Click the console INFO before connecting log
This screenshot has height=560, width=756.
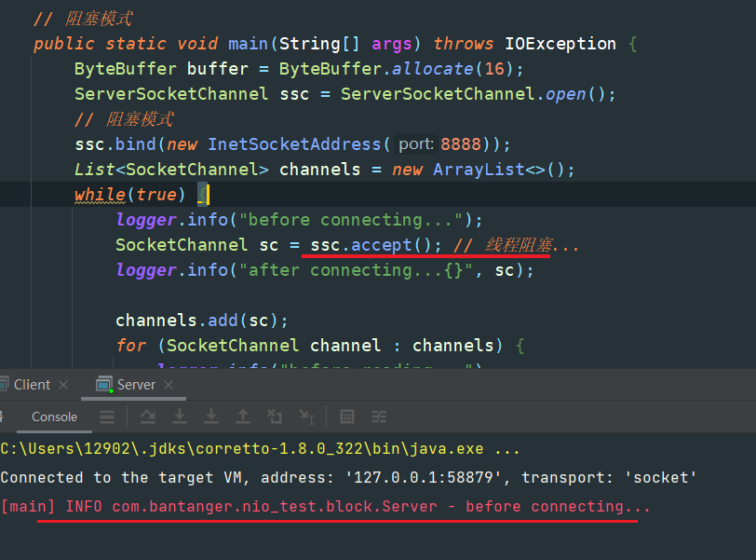[326, 507]
